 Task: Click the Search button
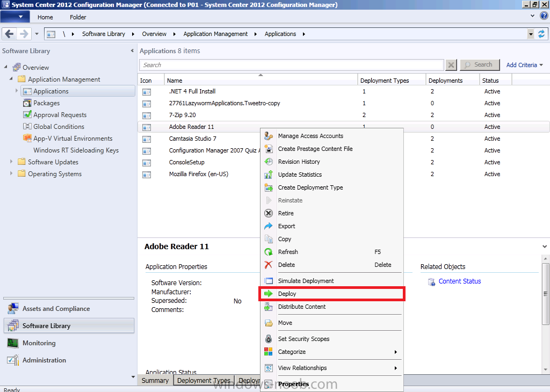[480, 65]
